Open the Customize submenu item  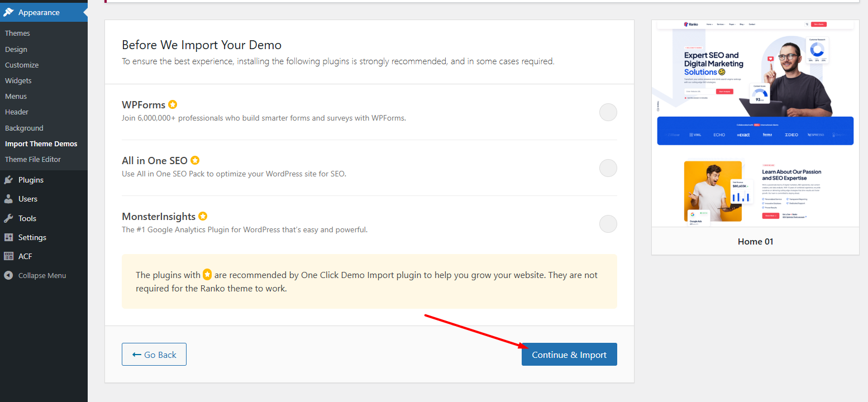click(22, 65)
